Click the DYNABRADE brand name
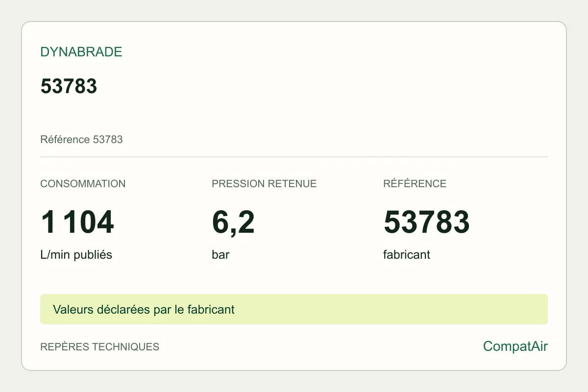Viewport: 588px width, 392px height. click(x=81, y=52)
